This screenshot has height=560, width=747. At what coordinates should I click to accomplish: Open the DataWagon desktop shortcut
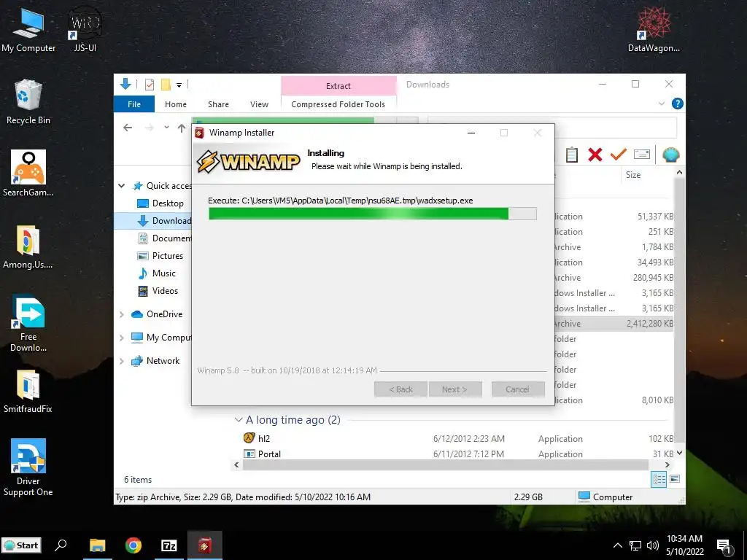[654, 29]
